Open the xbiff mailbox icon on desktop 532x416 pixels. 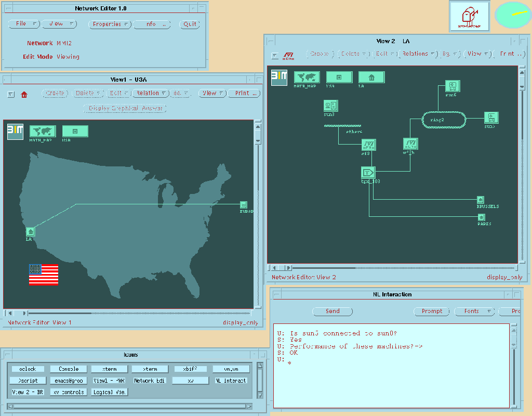[x=469, y=16]
